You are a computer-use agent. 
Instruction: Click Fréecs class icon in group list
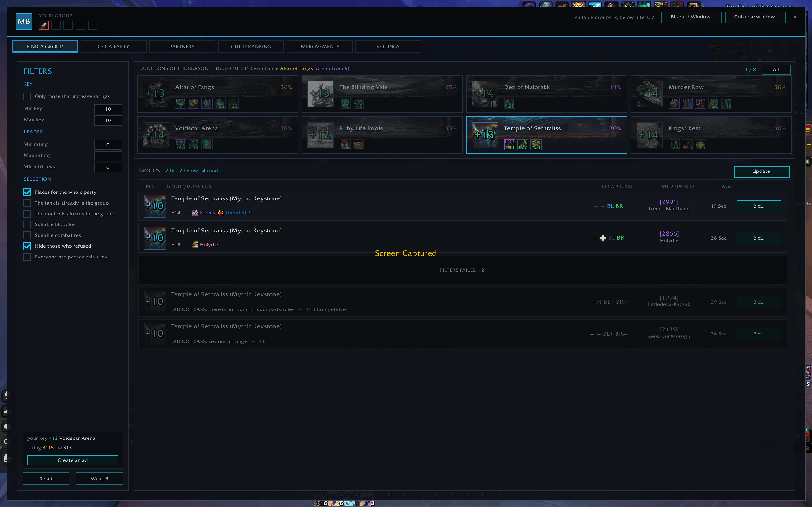pyautogui.click(x=195, y=212)
